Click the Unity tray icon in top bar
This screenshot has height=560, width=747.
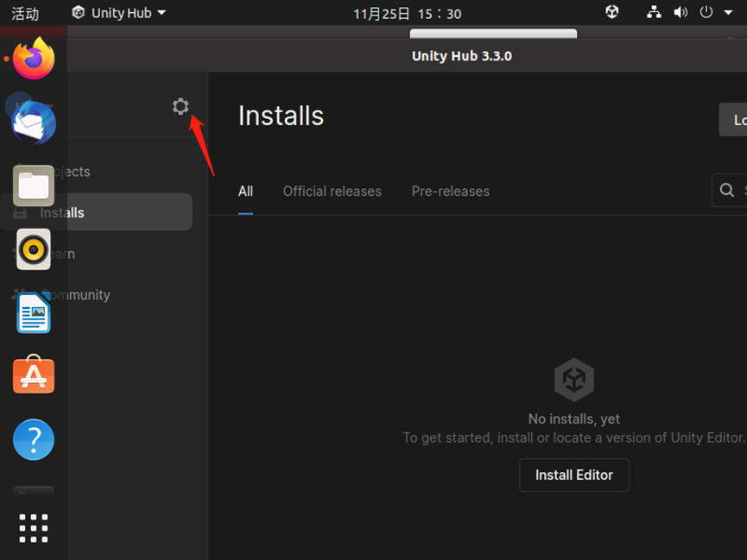pyautogui.click(x=612, y=12)
